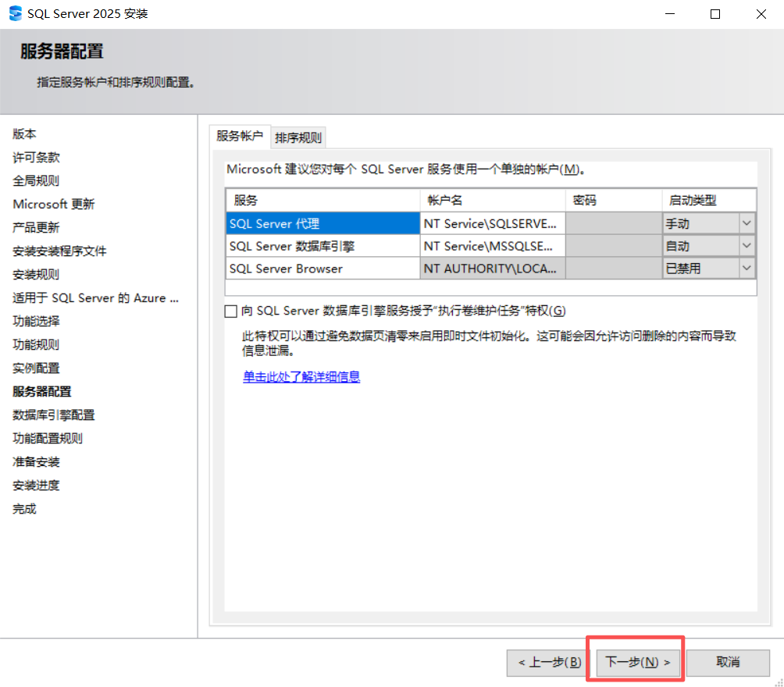Click password cell for SQL Server 代理

point(614,223)
